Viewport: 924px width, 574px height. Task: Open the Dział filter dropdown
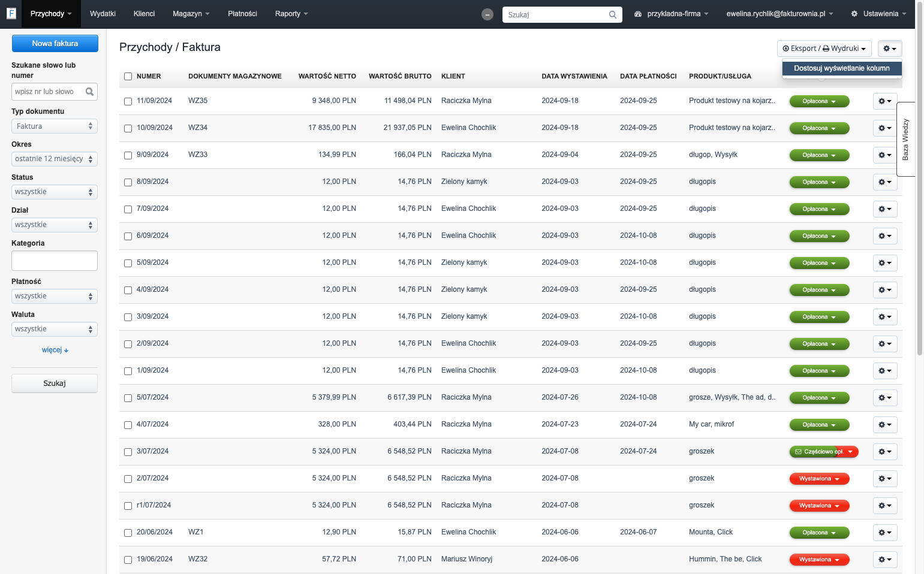[55, 225]
